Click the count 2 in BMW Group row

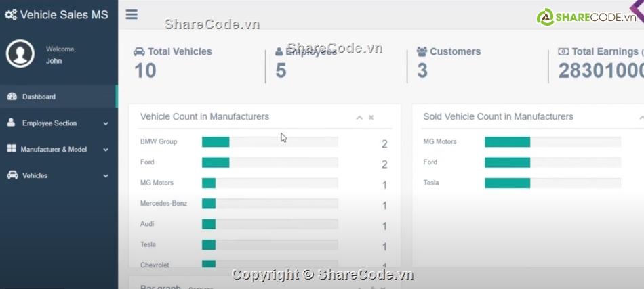coord(384,144)
